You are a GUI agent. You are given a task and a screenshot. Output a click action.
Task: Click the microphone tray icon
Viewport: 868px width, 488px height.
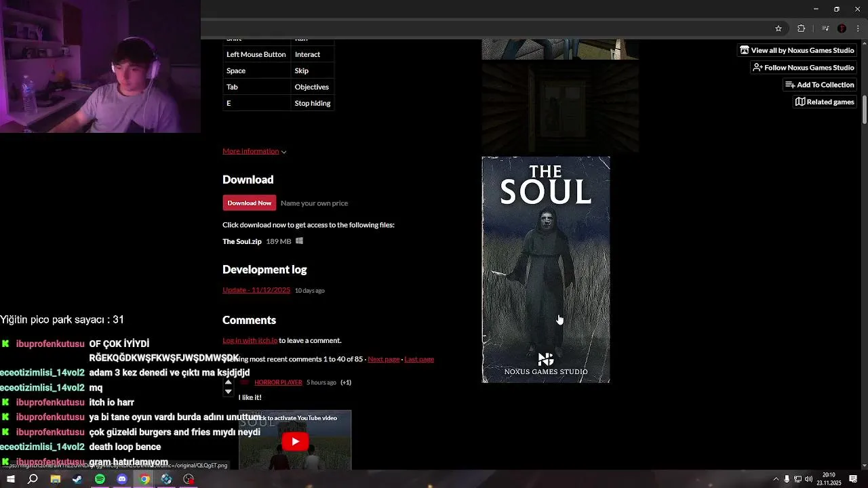tap(787, 479)
